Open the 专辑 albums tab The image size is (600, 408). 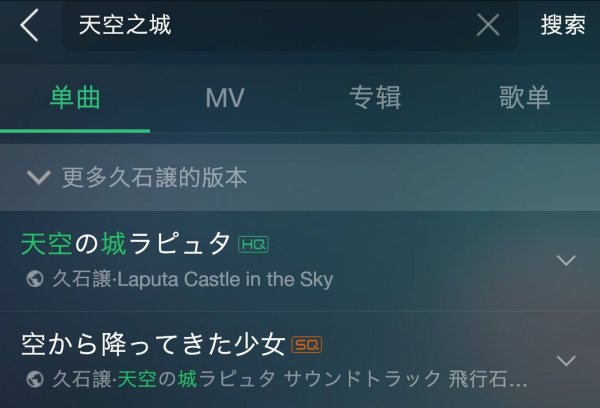pyautogui.click(x=375, y=98)
